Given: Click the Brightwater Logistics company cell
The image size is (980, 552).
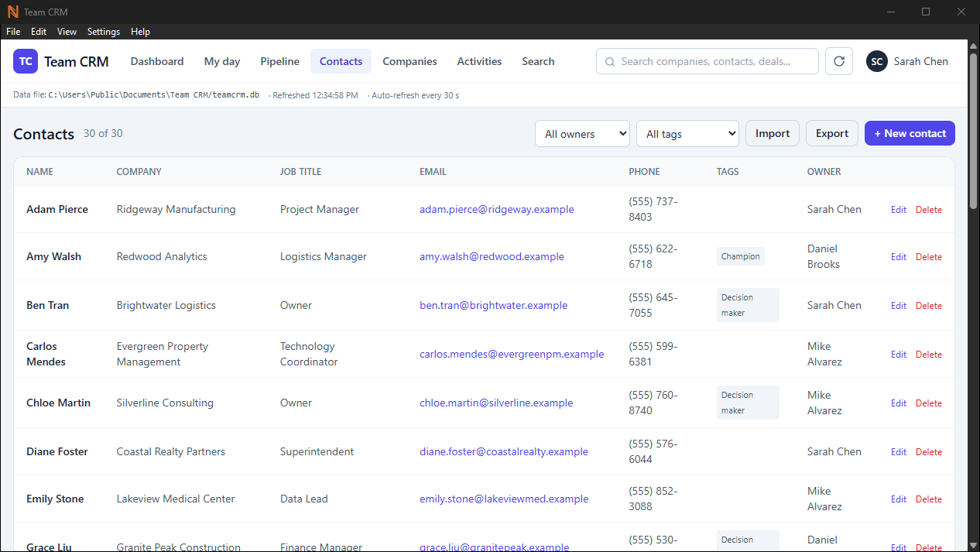Looking at the screenshot, I should click(x=166, y=305).
